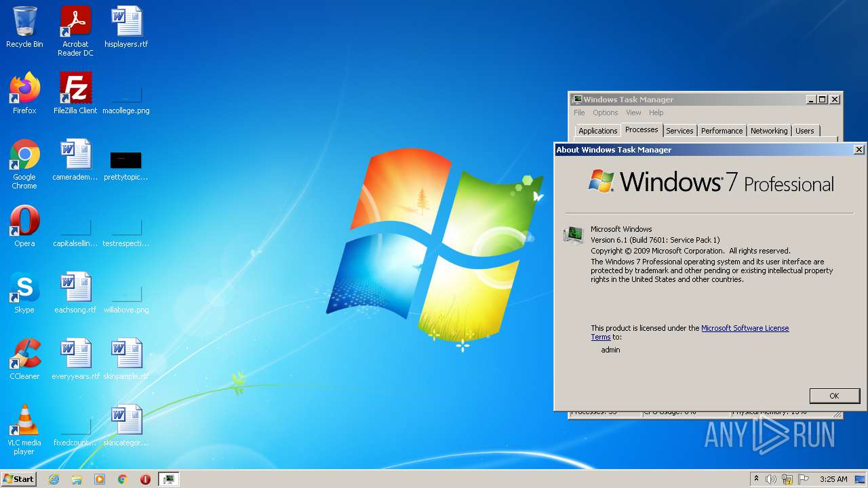Select the macollege.png file icon
The width and height of the screenshot is (868, 488).
pyautogui.click(x=126, y=94)
